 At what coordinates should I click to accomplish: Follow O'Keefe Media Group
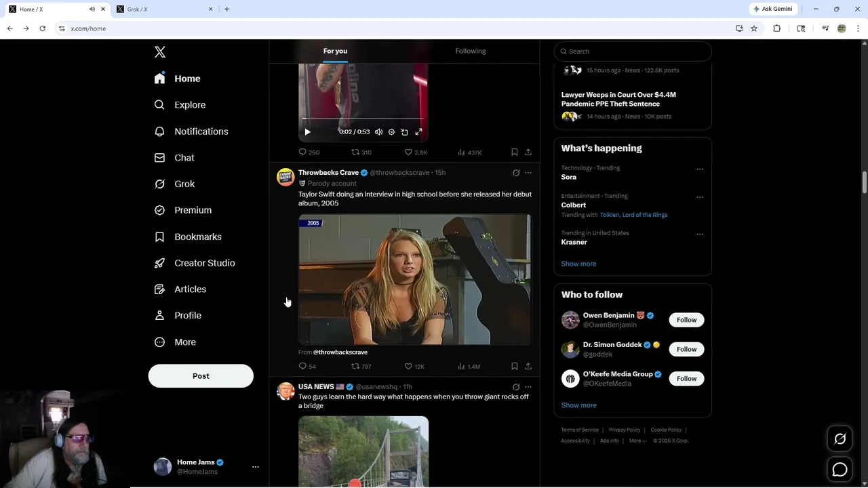point(686,379)
